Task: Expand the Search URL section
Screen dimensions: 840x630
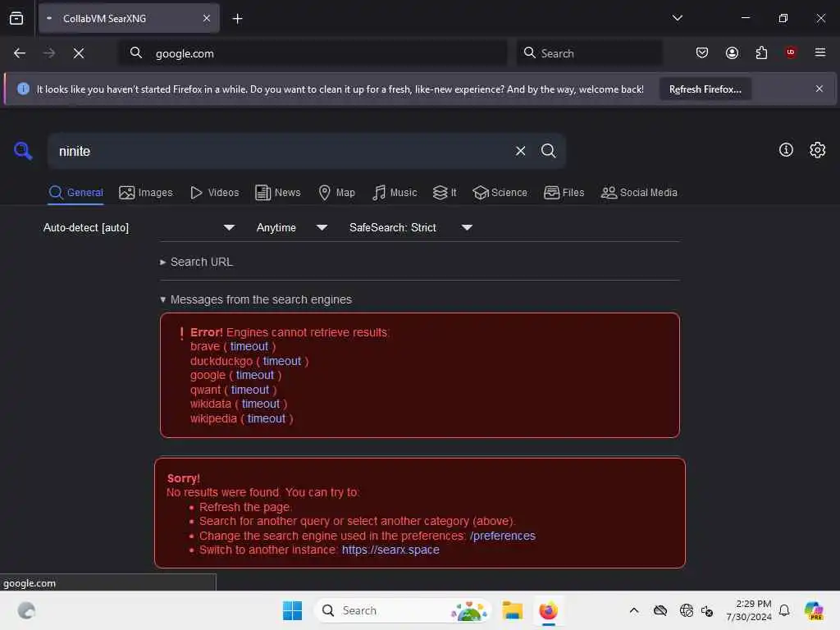Action: pyautogui.click(x=197, y=262)
